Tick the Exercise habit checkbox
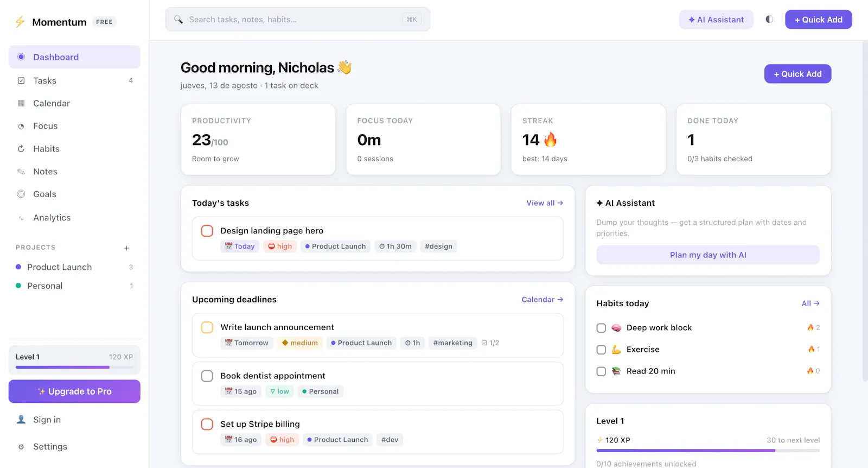Image resolution: width=868 pixels, height=468 pixels. [x=601, y=350]
